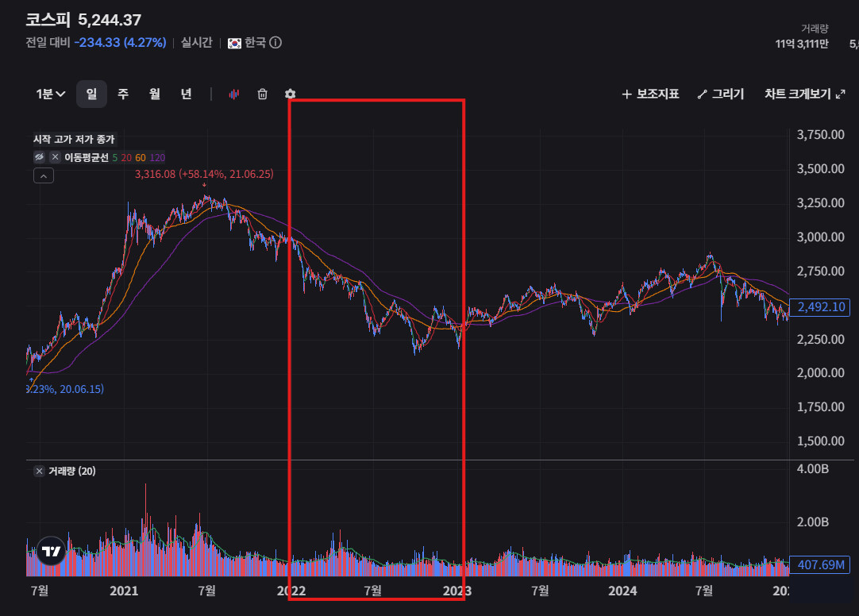Open the 1분 interval dropdown

point(50,94)
